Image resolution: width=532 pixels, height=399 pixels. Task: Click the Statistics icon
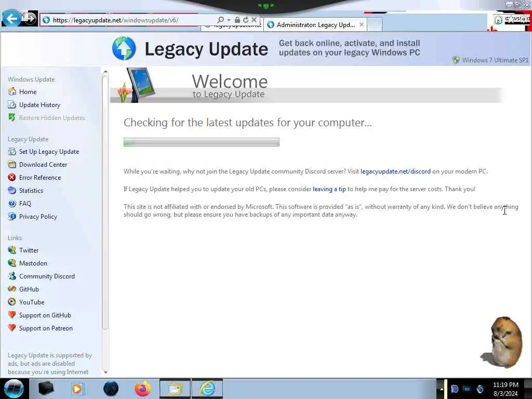(x=12, y=190)
